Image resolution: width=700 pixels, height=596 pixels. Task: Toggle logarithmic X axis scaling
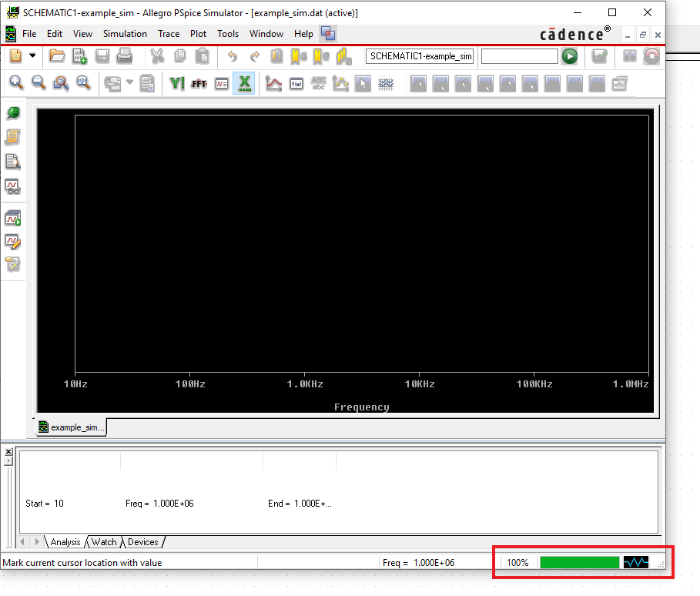point(244,83)
